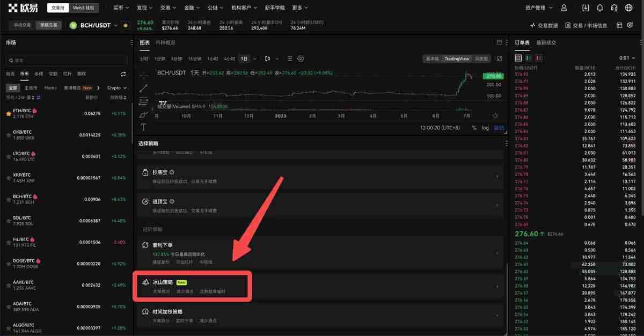Open the chart settings gear

[301, 59]
